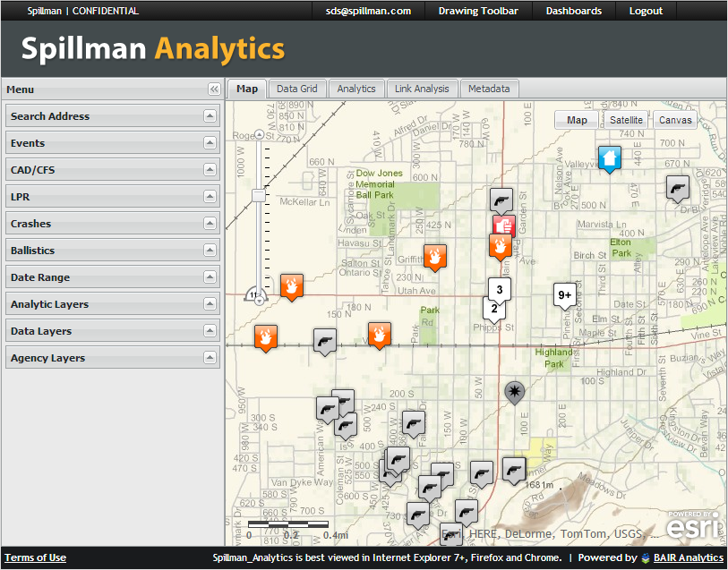Click the gun marker in top-right map corner

point(678,188)
